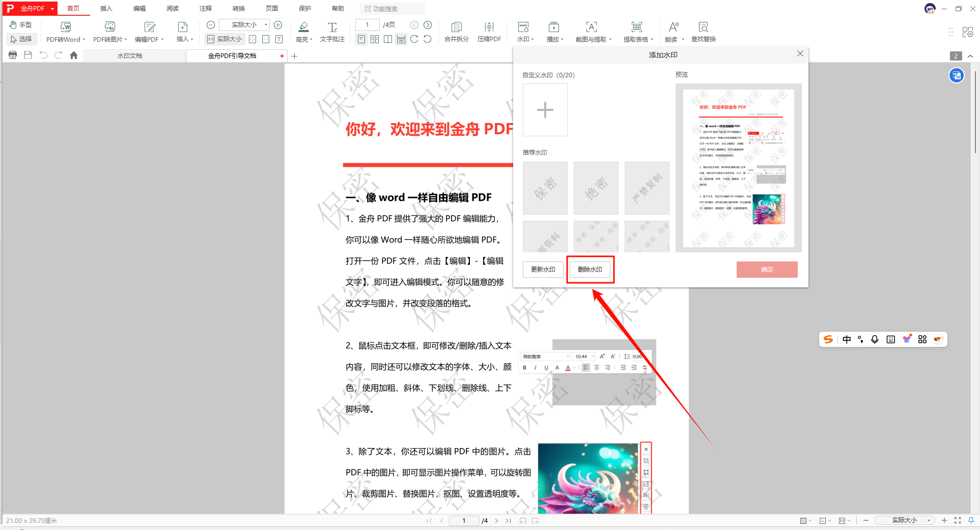Image resolution: width=980 pixels, height=530 pixels.
Task: Open the 压缩PDF compress tool
Action: pyautogui.click(x=489, y=32)
